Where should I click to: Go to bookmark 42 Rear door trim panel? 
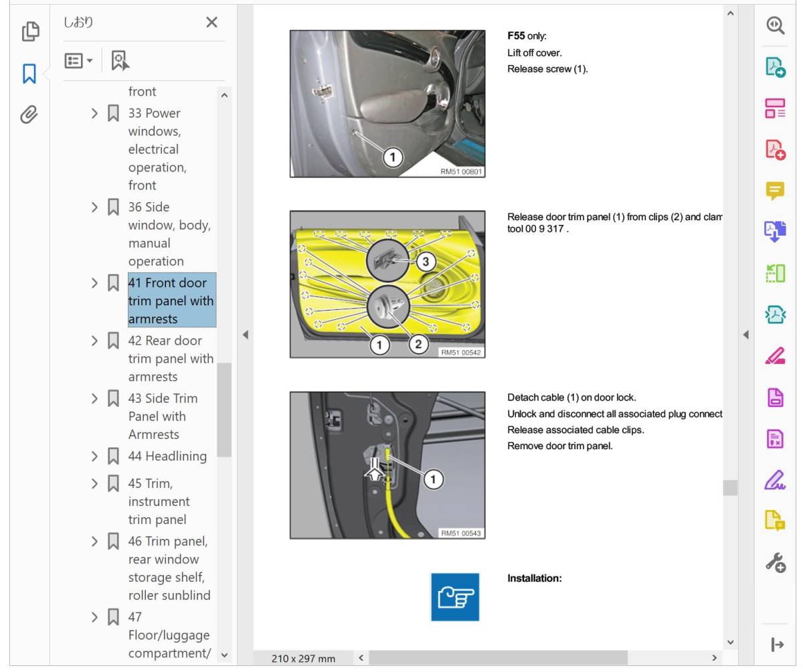171,358
